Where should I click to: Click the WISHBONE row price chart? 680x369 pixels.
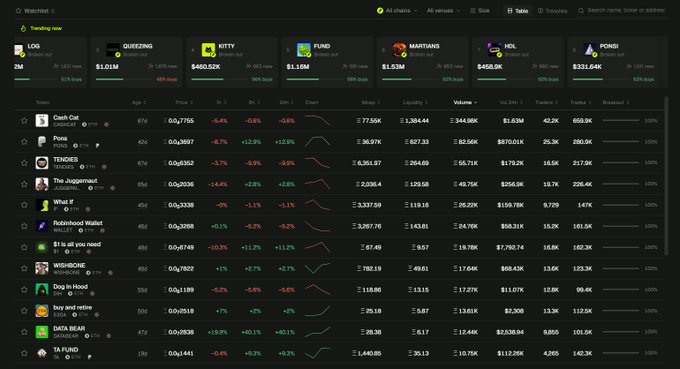coord(317,268)
